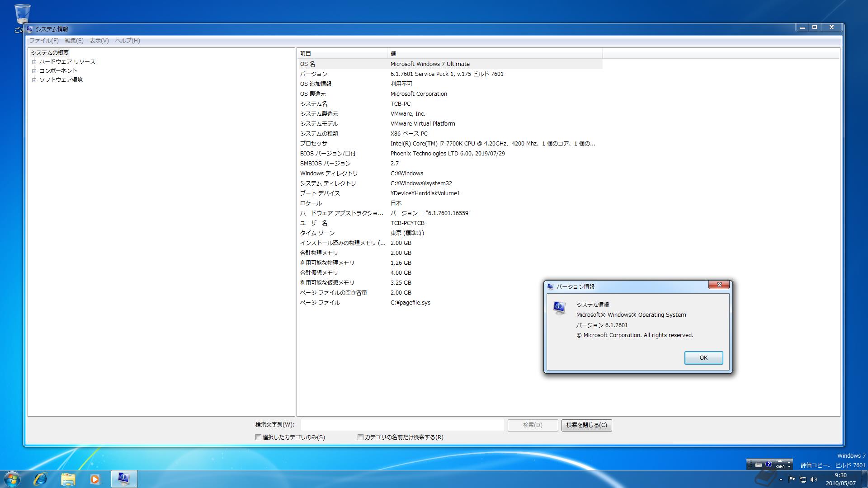Select the タイム ゾーン row
Image resolution: width=868 pixels, height=488 pixels.
point(450,233)
